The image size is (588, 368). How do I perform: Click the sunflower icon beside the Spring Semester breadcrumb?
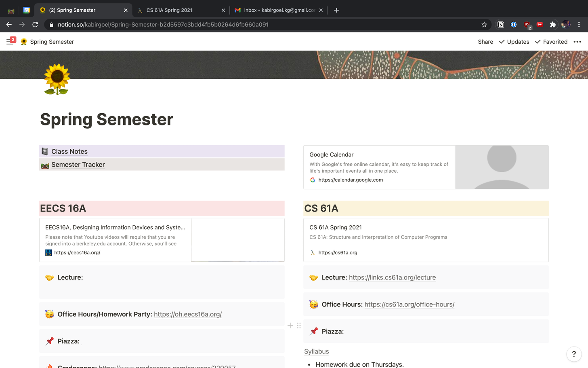[24, 42]
